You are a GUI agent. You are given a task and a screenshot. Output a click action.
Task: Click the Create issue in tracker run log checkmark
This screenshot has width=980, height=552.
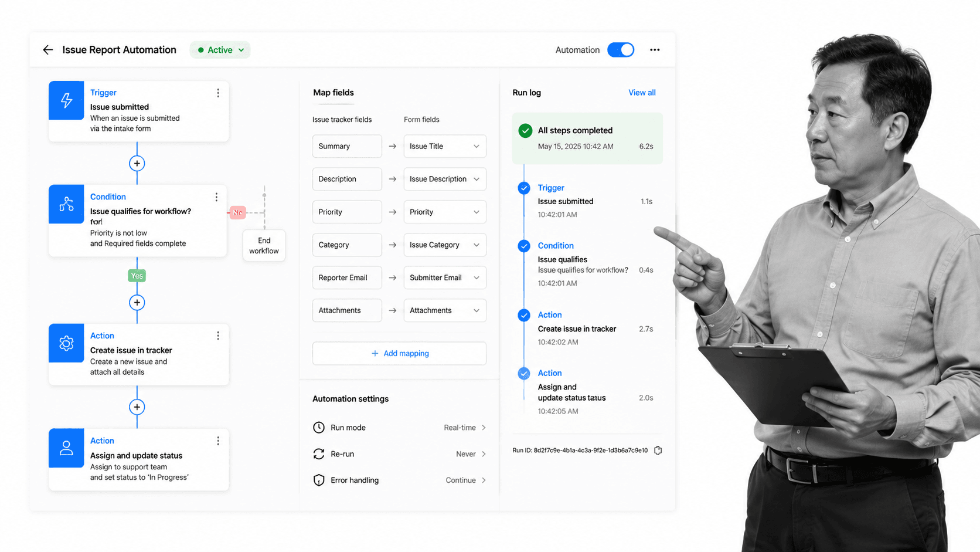click(524, 316)
